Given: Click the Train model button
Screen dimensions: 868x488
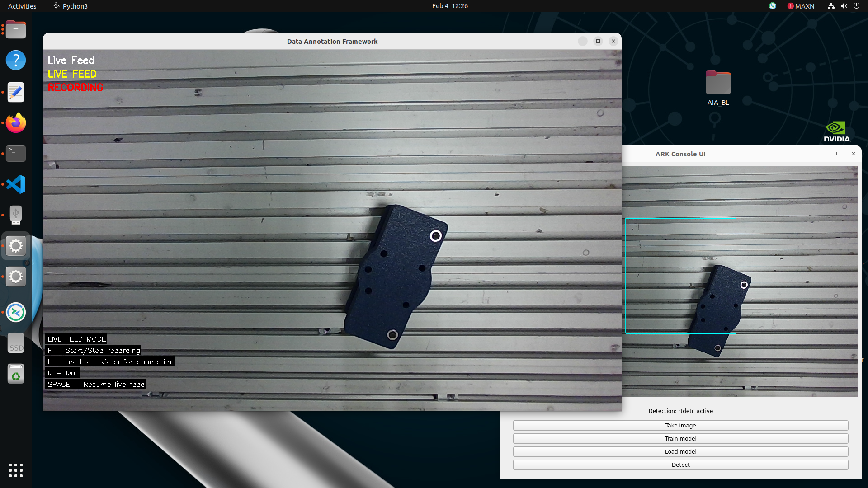Looking at the screenshot, I should tap(680, 439).
